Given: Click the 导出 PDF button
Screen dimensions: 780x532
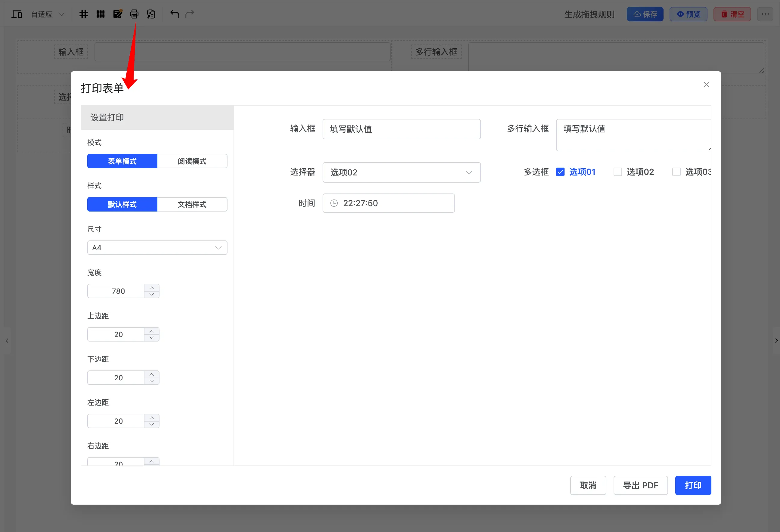Looking at the screenshot, I should pos(640,485).
